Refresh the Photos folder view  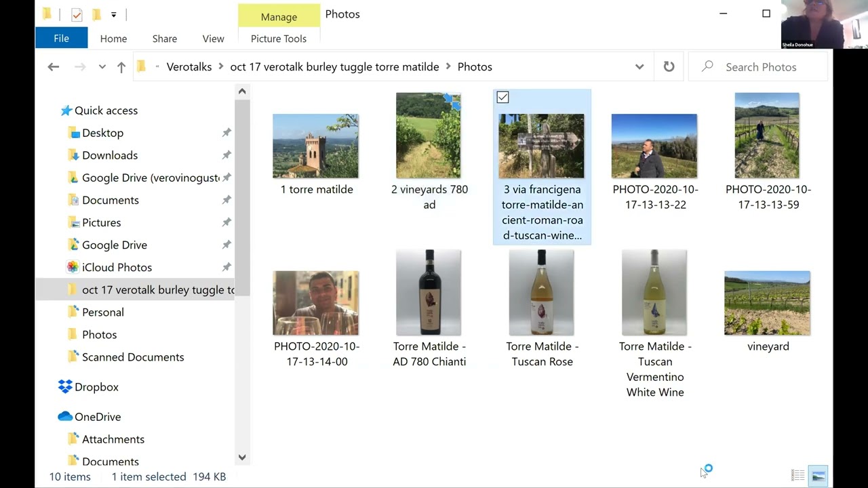[x=669, y=66]
